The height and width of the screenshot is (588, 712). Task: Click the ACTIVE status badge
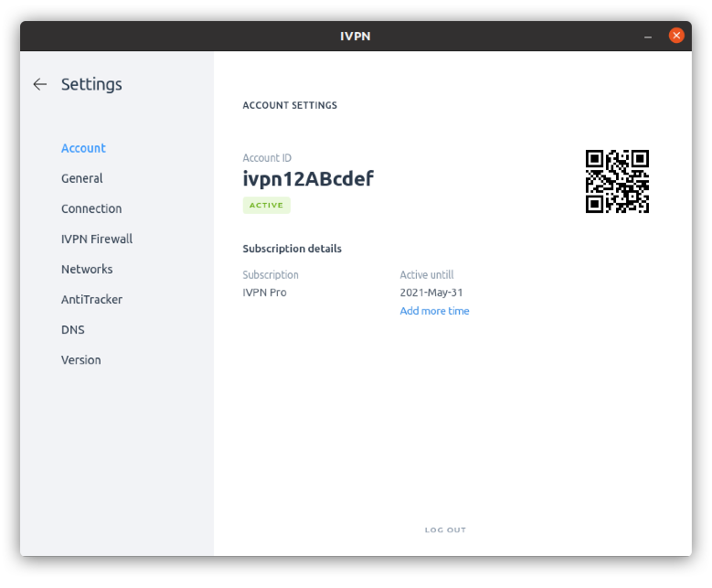[267, 206]
